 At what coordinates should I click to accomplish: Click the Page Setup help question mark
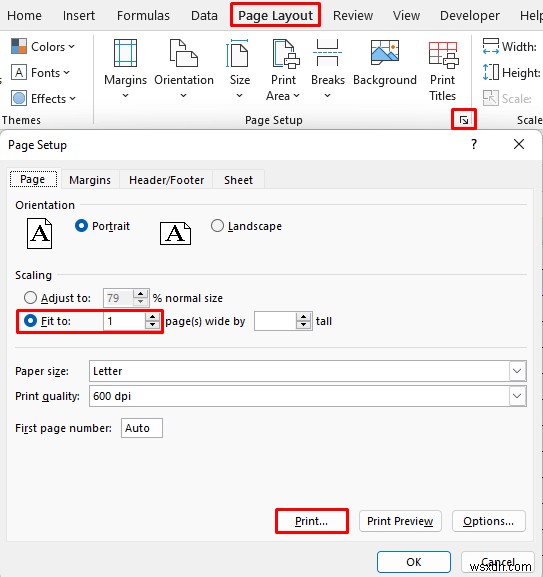click(474, 144)
